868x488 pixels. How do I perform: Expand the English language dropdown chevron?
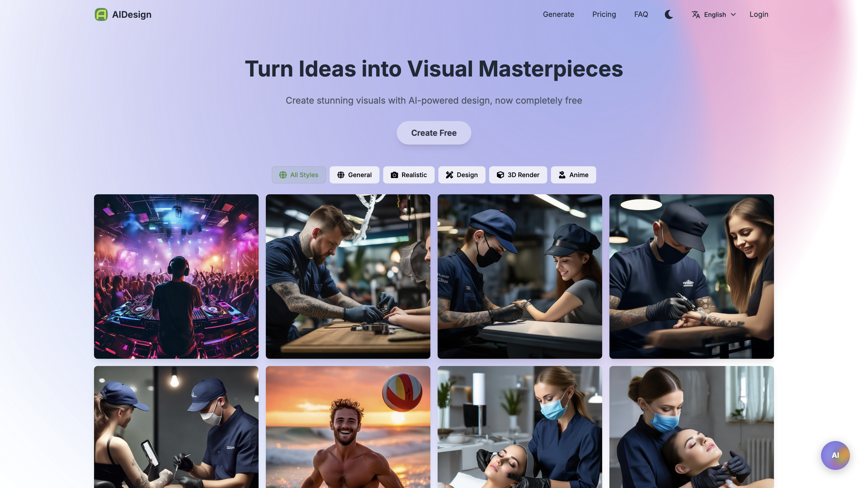click(x=733, y=14)
